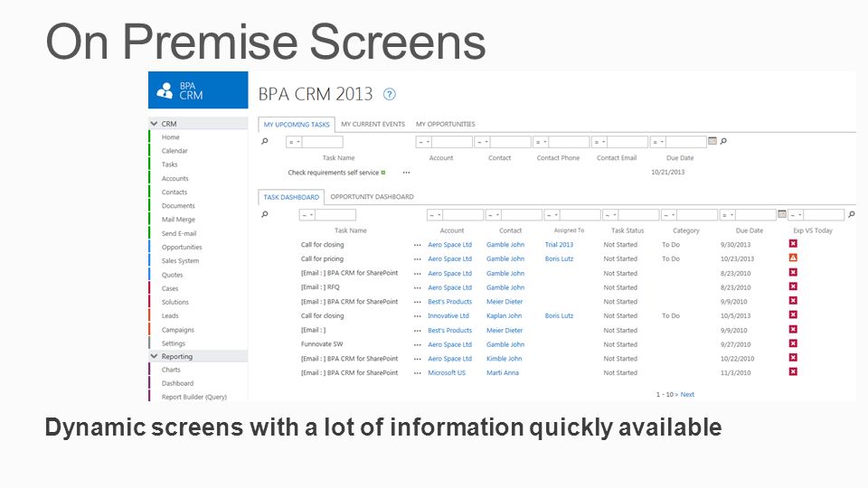This screenshot has height=488, width=868.
Task: Open Mail Merge in sidebar
Action: [178, 219]
